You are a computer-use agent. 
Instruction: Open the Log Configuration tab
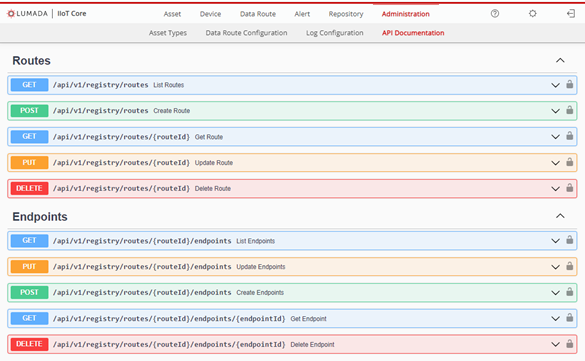click(335, 33)
